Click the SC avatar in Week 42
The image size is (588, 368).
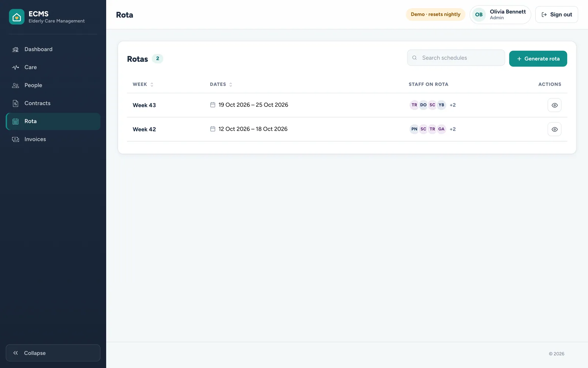click(x=423, y=129)
